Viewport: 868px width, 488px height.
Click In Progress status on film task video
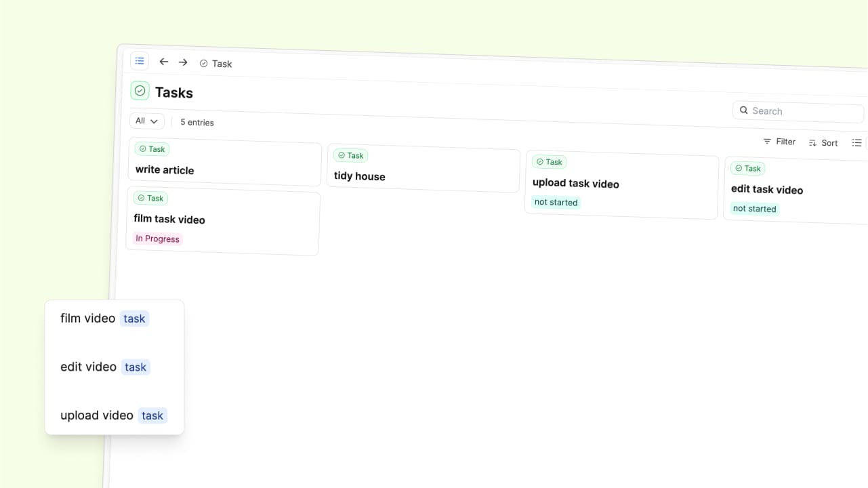[157, 239]
